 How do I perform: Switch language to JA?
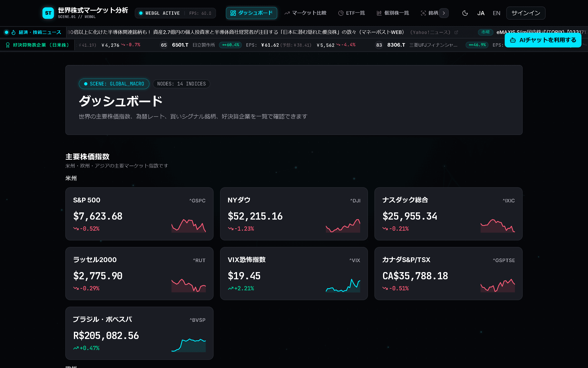481,13
